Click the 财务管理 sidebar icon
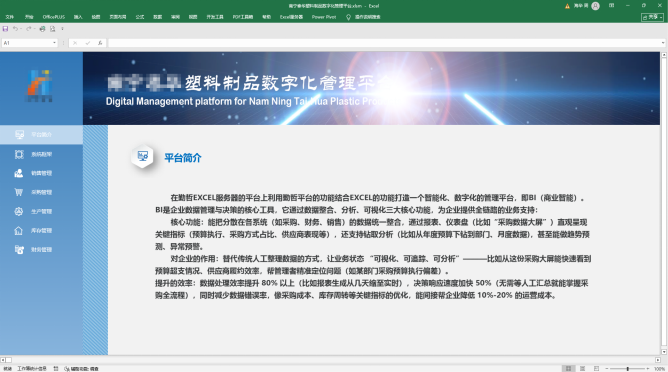 pos(19,250)
